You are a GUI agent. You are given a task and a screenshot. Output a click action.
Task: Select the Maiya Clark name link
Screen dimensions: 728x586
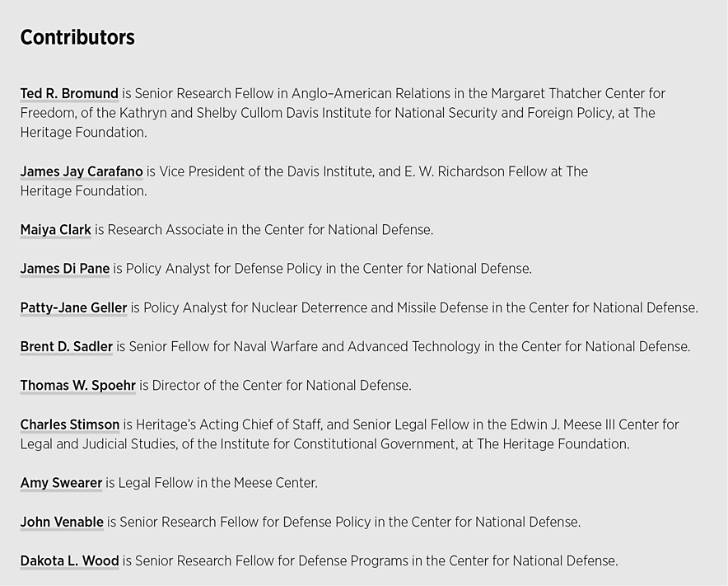tap(55, 230)
